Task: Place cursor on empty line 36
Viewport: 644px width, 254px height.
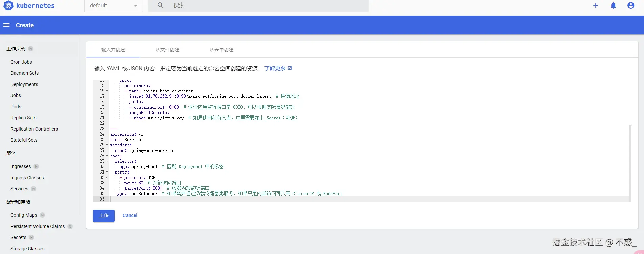Action: (x=369, y=199)
